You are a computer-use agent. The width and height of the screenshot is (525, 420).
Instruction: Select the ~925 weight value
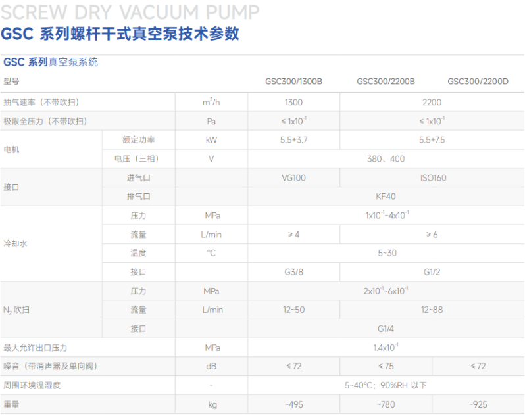pos(478,404)
